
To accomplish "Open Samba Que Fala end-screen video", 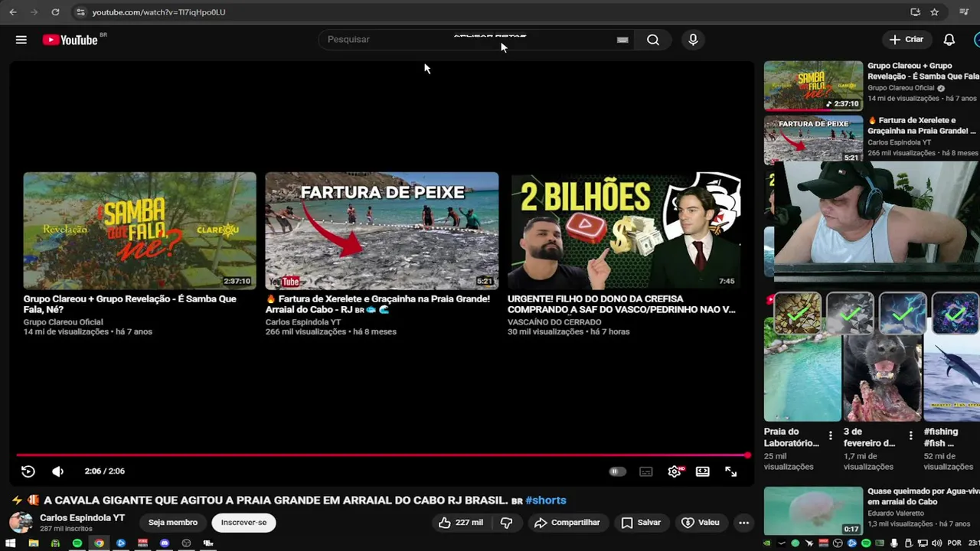I will (139, 230).
